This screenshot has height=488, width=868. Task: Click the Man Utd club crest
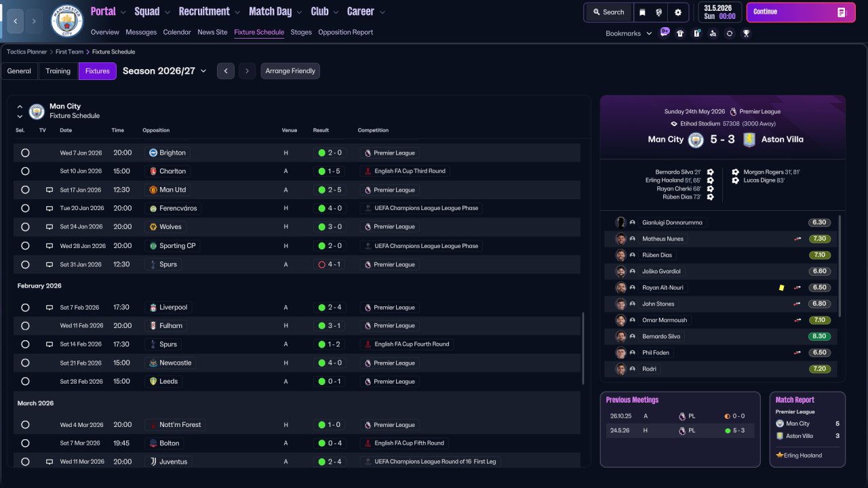point(153,190)
